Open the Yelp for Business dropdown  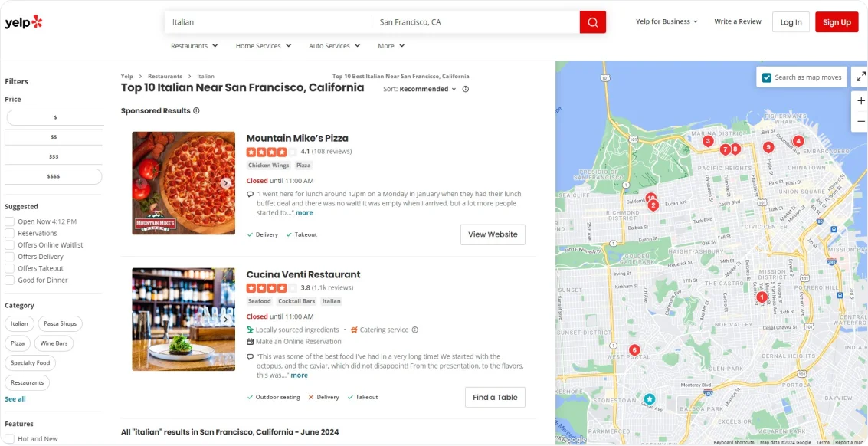pyautogui.click(x=667, y=22)
